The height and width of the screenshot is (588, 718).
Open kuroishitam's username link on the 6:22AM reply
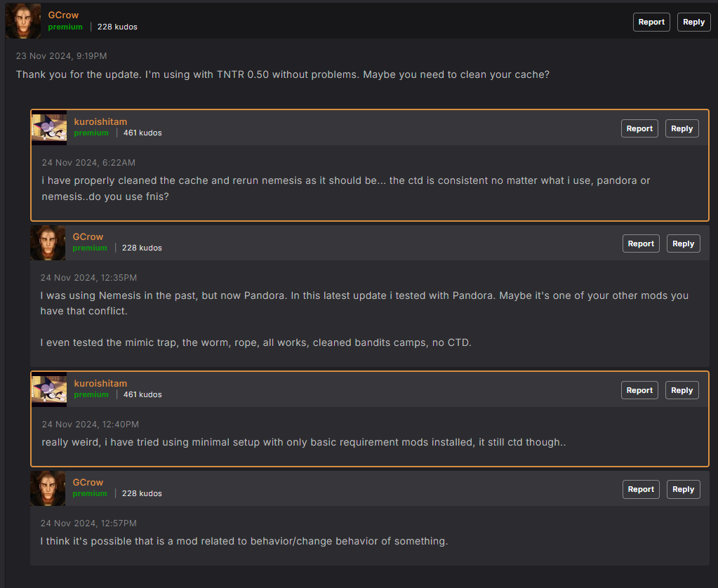100,121
